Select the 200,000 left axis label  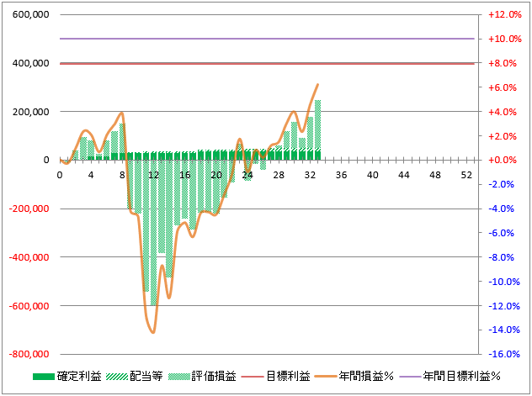point(31,112)
